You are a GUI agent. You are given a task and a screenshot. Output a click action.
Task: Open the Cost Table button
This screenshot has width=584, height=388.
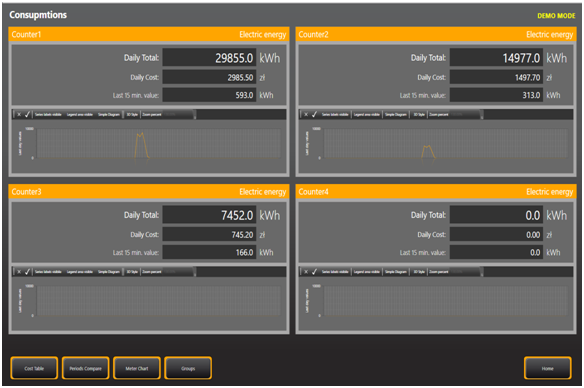pyautogui.click(x=34, y=368)
